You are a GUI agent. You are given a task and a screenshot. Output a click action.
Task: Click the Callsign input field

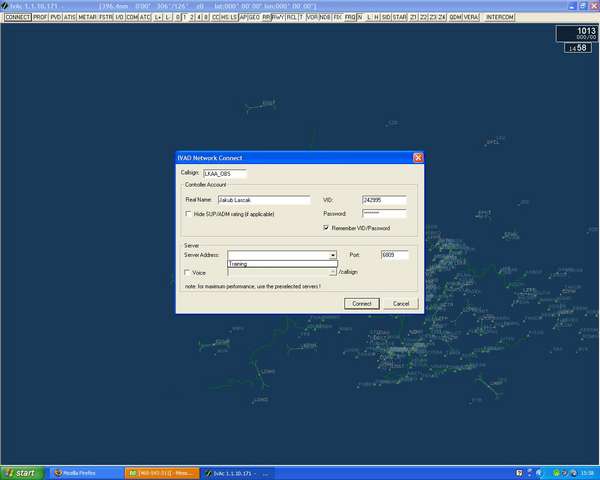point(225,173)
